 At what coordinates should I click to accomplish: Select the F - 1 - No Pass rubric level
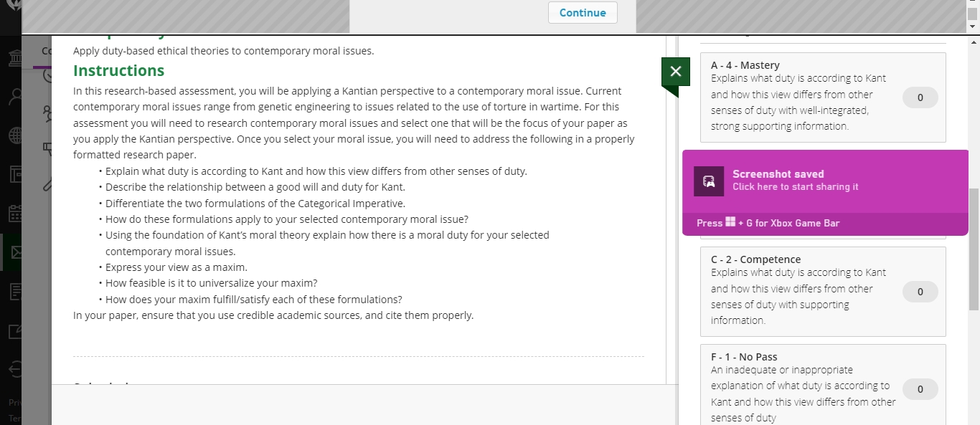(823, 385)
